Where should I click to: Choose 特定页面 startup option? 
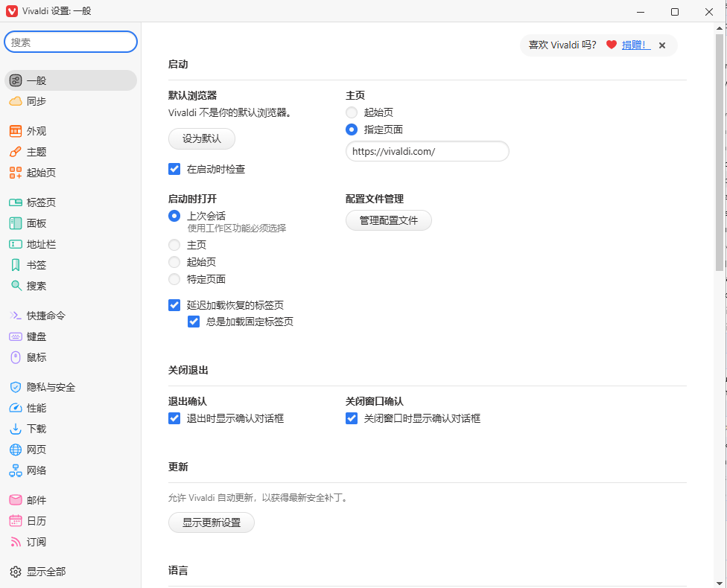tap(174, 279)
